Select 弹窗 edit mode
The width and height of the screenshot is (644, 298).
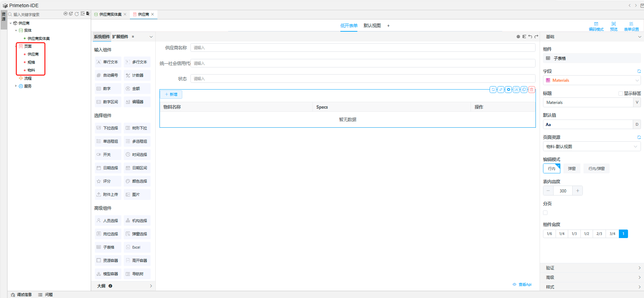point(572,169)
